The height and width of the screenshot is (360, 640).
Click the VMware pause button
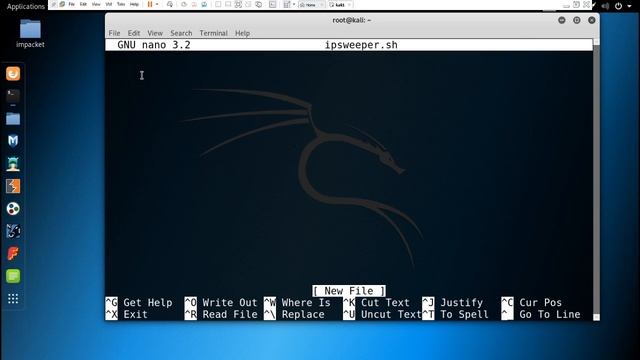(x=150, y=4)
